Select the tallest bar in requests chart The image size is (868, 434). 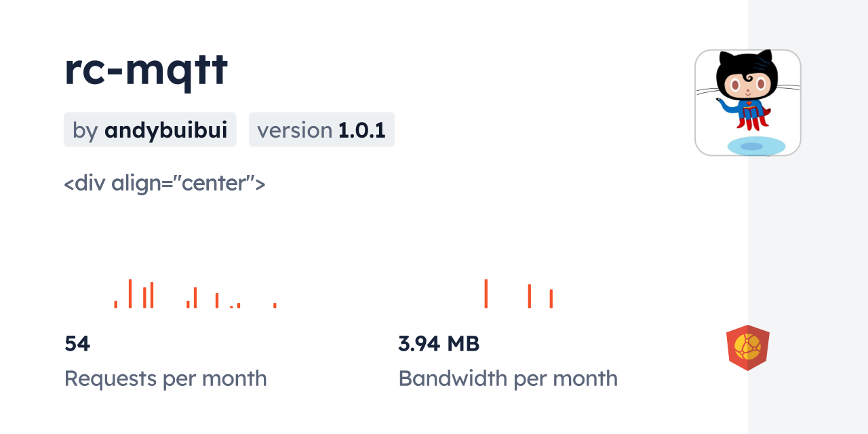click(x=130, y=294)
